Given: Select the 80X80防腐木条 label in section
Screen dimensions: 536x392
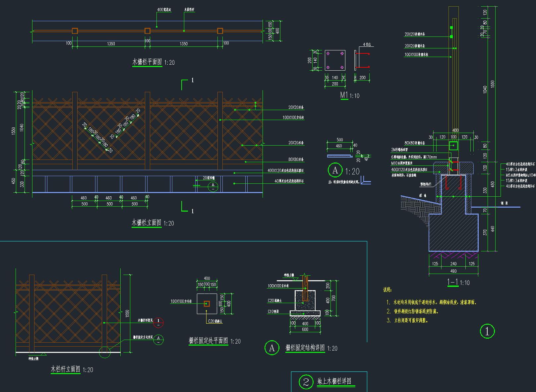Looking at the screenshot, I should pyautogui.click(x=415, y=143).
